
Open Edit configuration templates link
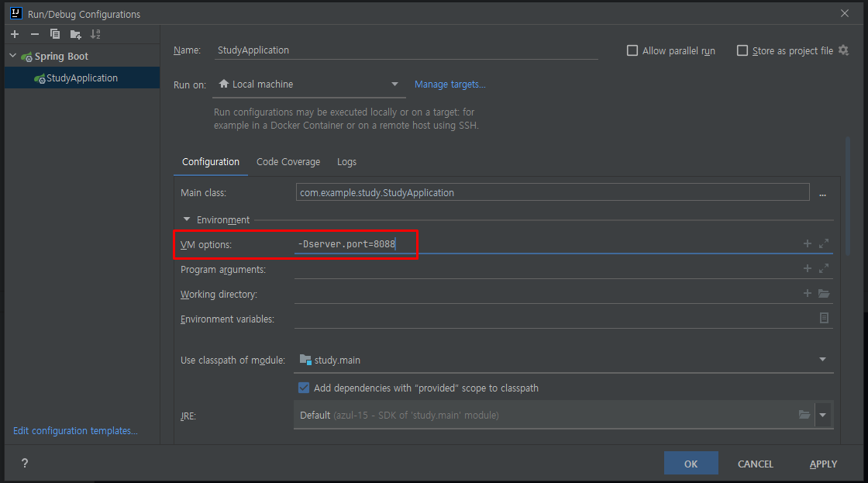click(x=75, y=430)
